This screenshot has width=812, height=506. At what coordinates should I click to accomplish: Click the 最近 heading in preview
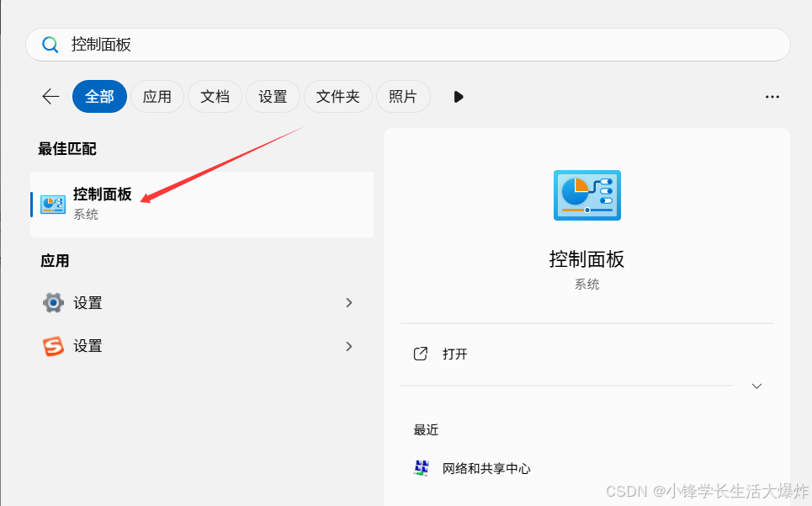(426, 430)
